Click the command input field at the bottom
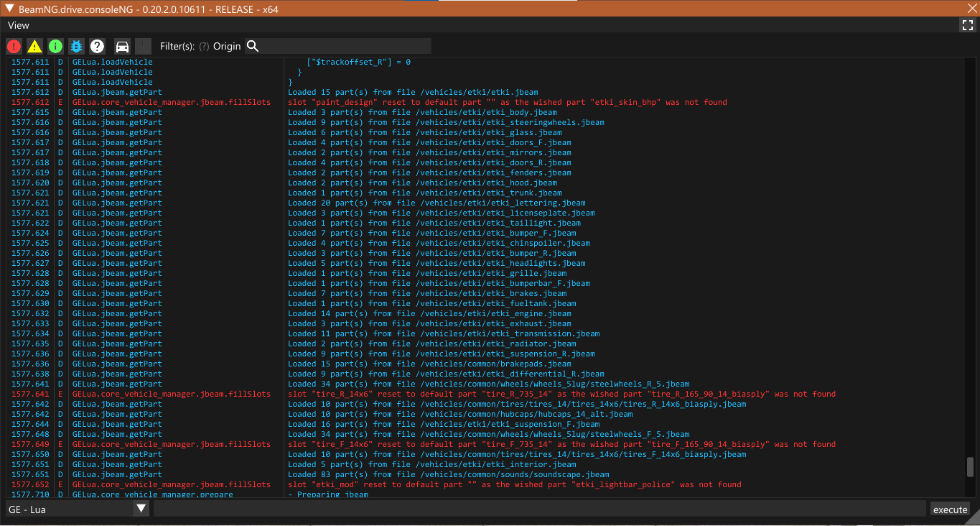Viewport: 980px width, 526px height. [x=539, y=509]
